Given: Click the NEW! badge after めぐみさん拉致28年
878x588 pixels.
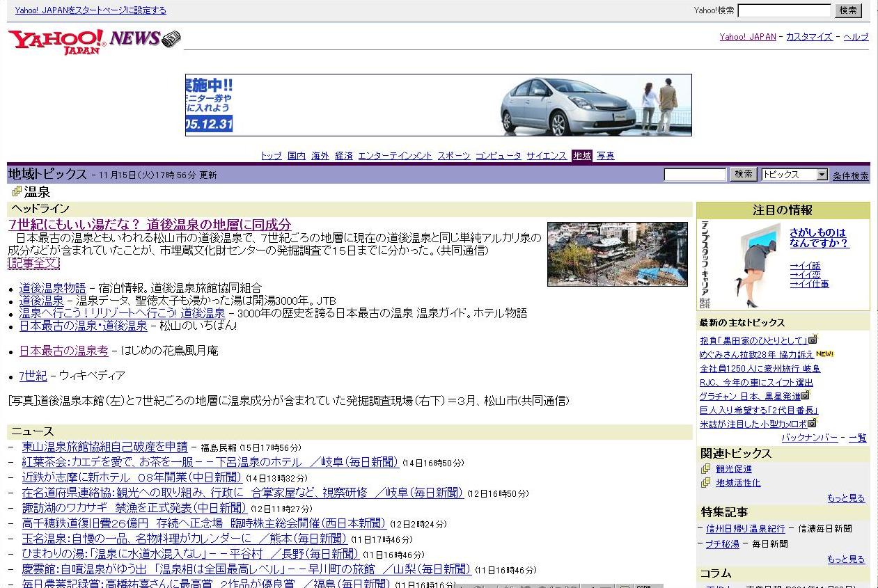Looking at the screenshot, I should coord(825,354).
